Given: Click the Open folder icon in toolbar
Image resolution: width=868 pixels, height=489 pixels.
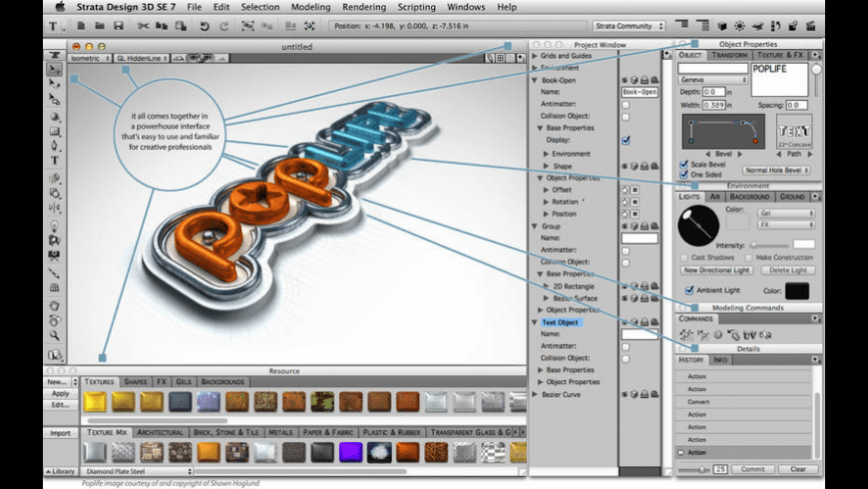Looking at the screenshot, I should coord(100,26).
